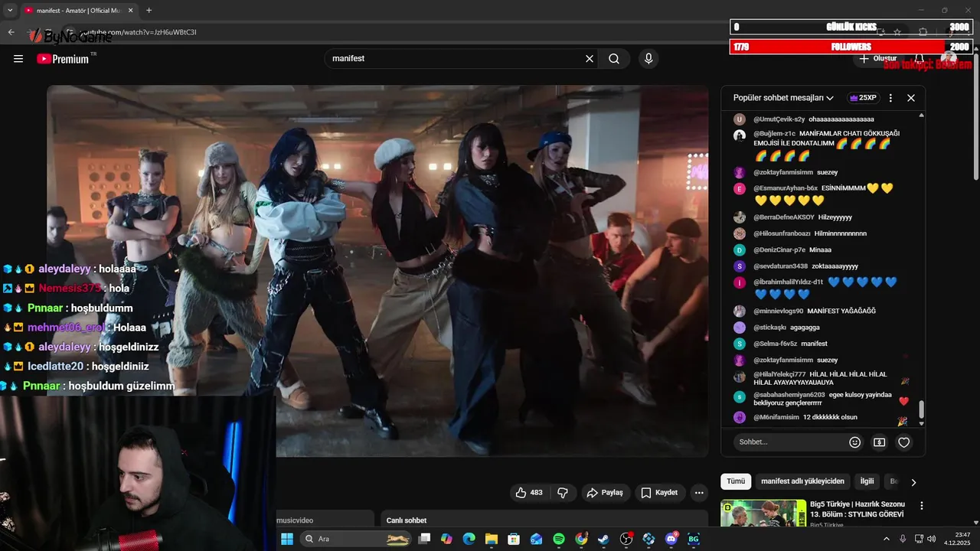
Task: Click the Oluştur create button
Action: 877,59
